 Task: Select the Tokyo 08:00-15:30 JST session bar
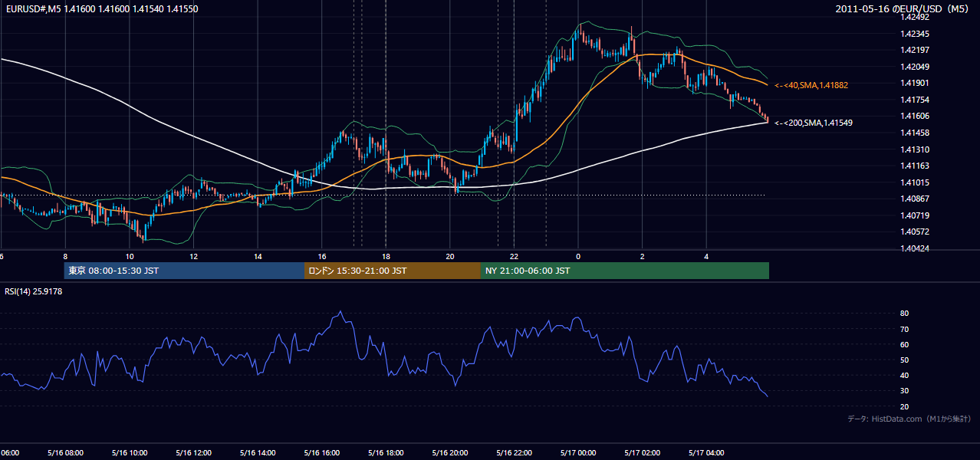point(184,271)
